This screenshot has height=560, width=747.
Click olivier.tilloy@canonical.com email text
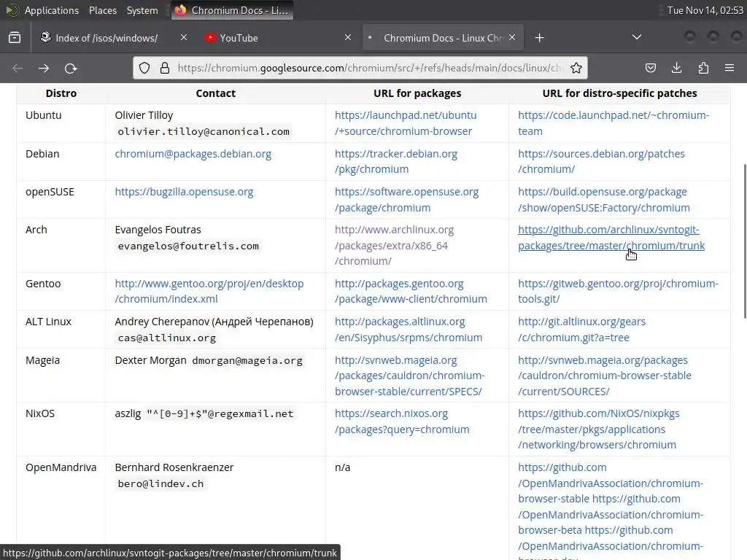pyautogui.click(x=204, y=131)
